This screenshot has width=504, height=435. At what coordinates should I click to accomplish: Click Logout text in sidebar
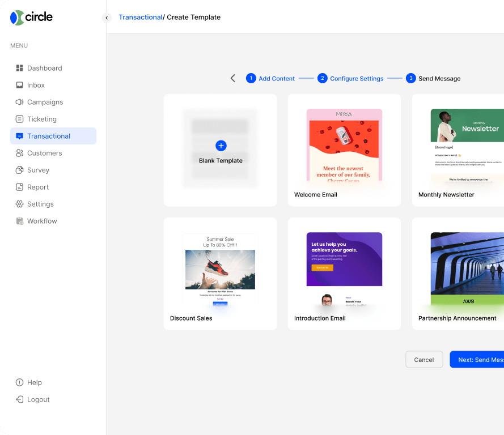38,400
